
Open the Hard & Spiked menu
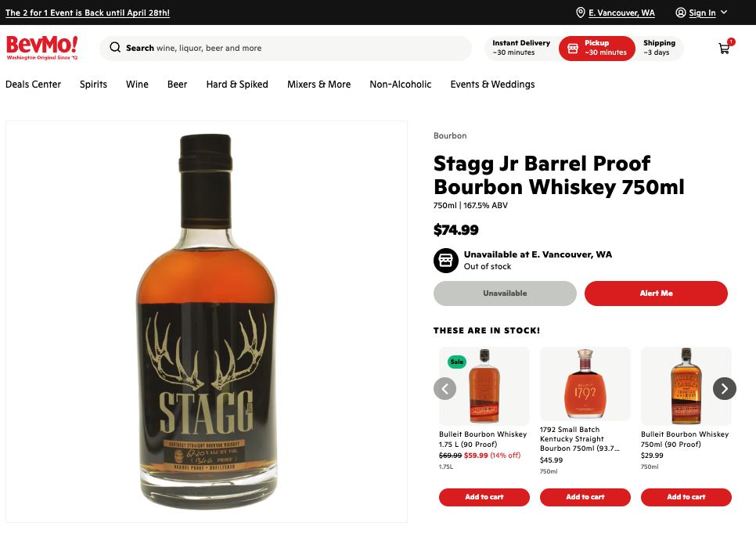click(x=237, y=85)
